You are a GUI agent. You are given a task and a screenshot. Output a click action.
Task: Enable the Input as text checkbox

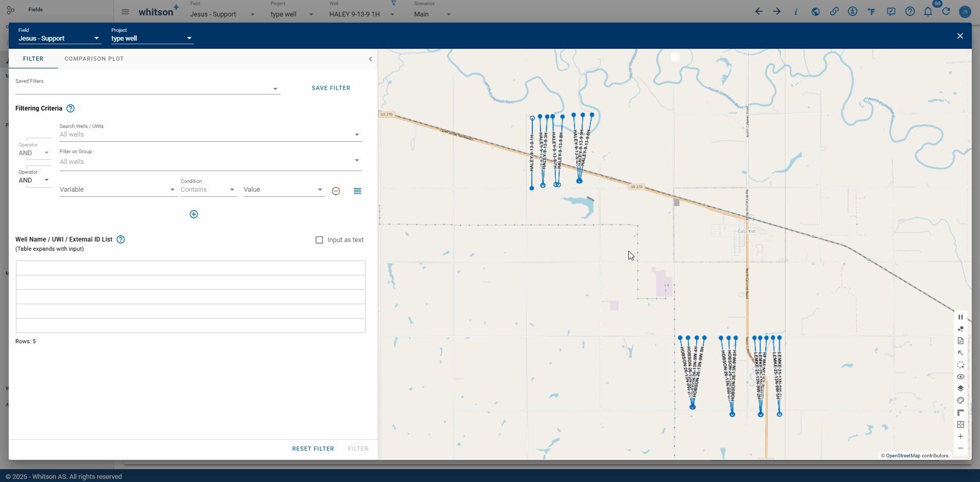[319, 240]
